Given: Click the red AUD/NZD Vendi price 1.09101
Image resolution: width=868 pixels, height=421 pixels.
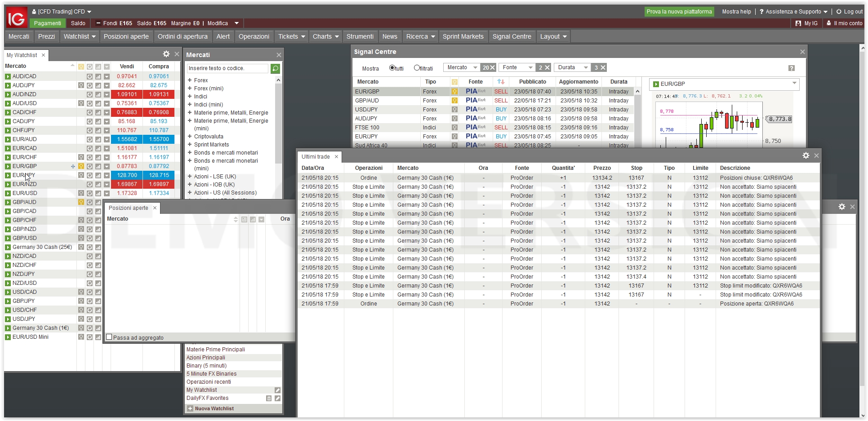Looking at the screenshot, I should tap(127, 94).
